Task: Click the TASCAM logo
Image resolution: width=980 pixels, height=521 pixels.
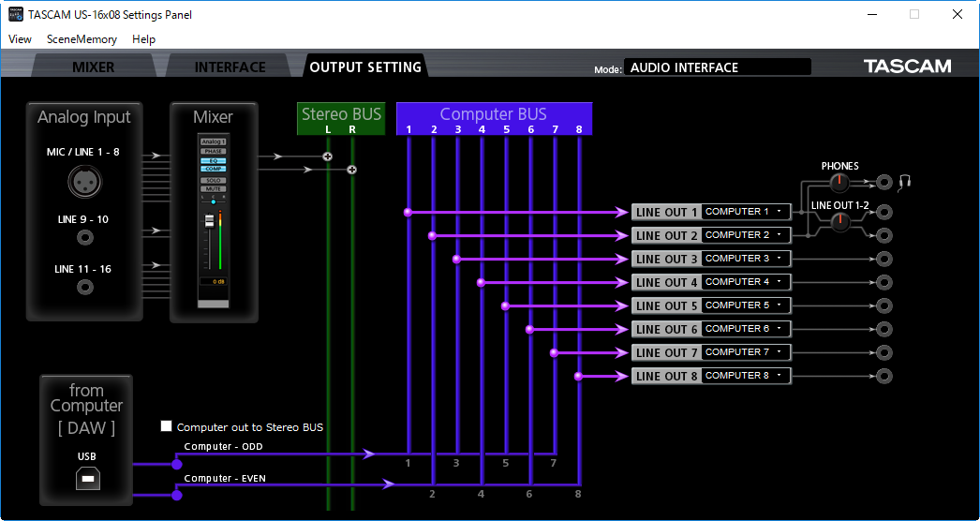Action: [x=908, y=67]
